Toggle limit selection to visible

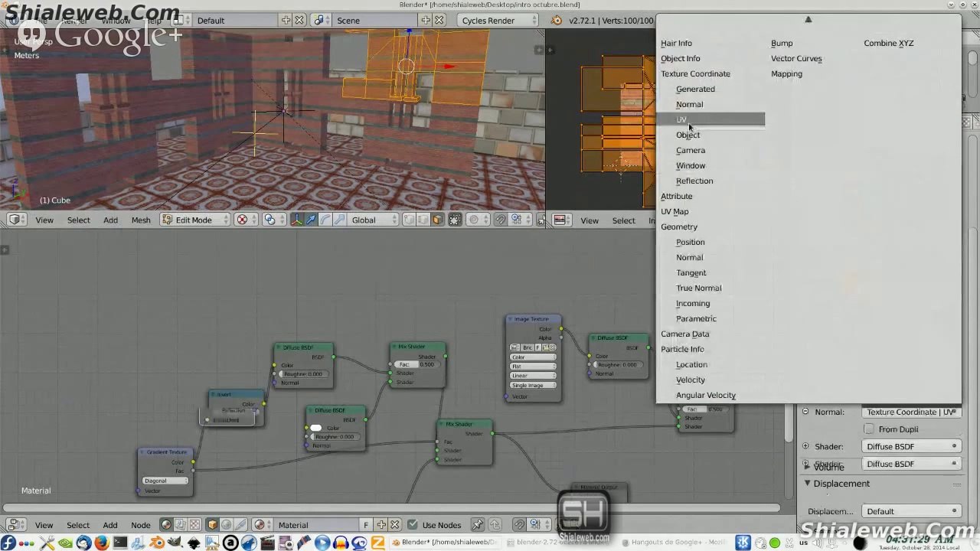(x=455, y=220)
